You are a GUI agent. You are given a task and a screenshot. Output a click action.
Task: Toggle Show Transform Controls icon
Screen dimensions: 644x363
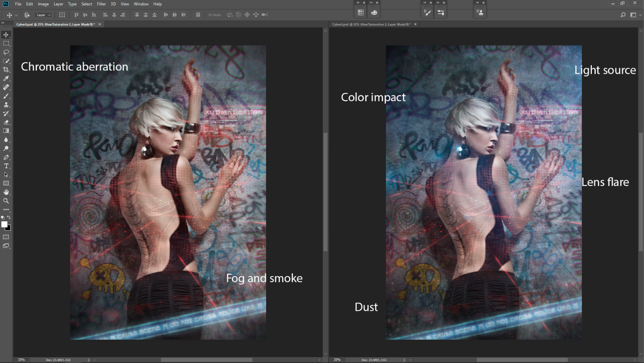(x=62, y=15)
